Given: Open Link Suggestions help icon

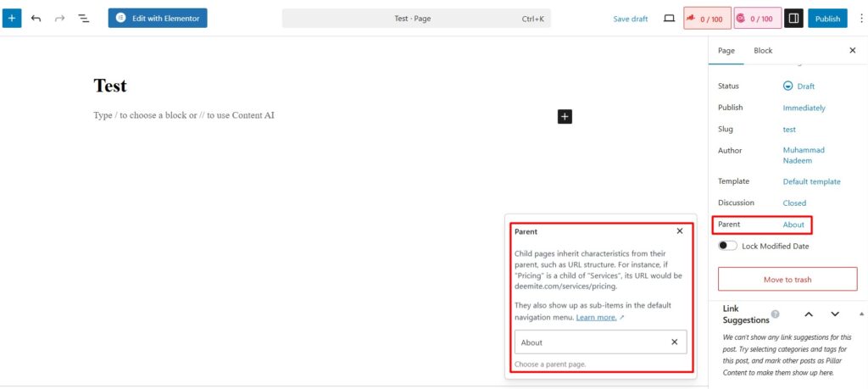Looking at the screenshot, I should point(775,314).
